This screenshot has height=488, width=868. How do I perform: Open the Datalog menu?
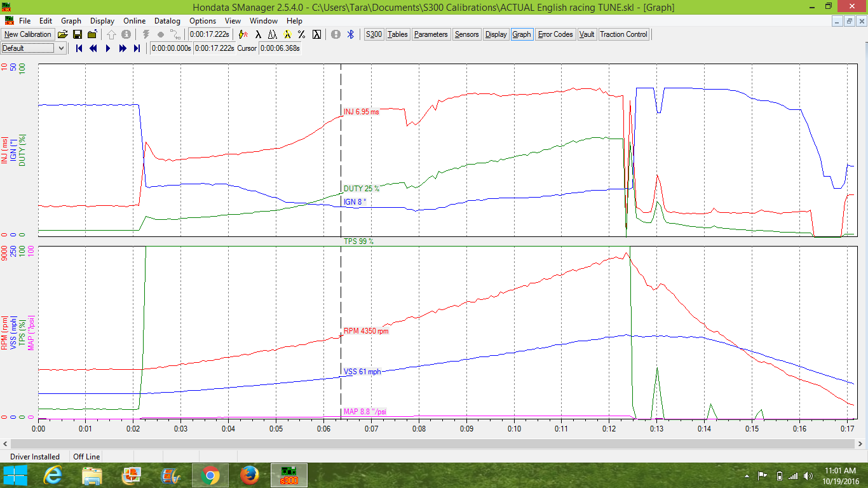[167, 21]
